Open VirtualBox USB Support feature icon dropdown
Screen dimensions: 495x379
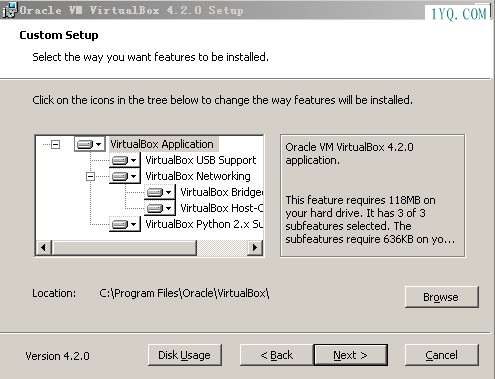(125, 160)
